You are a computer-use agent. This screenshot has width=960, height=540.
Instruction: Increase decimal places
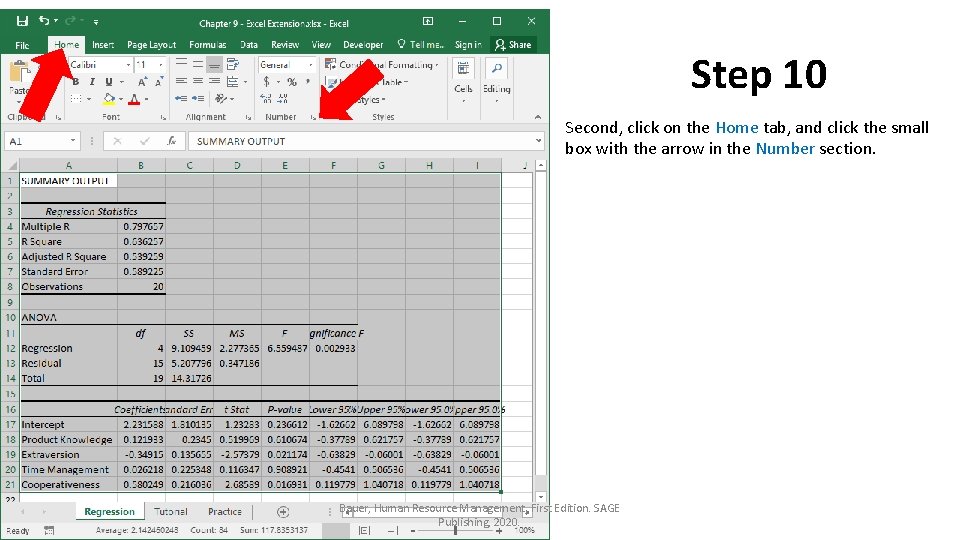coord(266,99)
